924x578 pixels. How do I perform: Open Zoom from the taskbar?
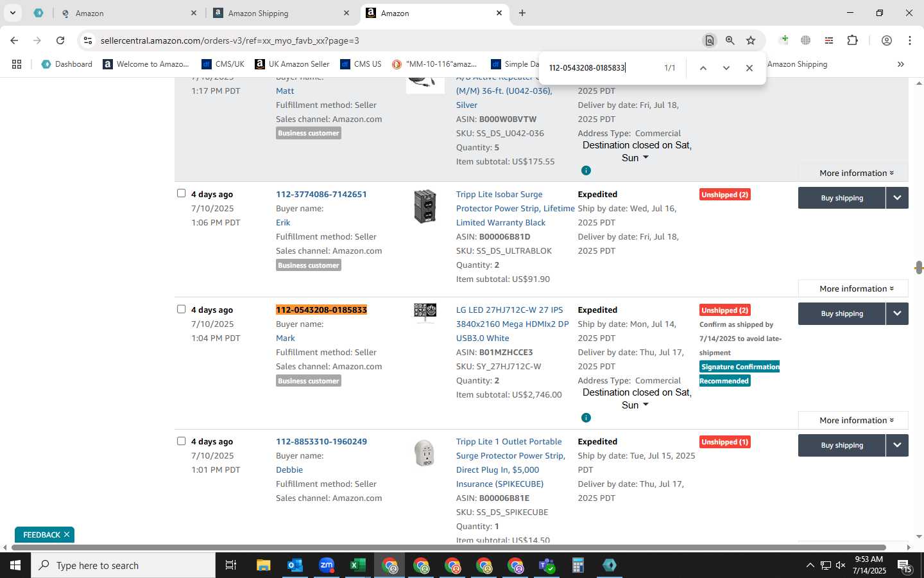tap(327, 565)
